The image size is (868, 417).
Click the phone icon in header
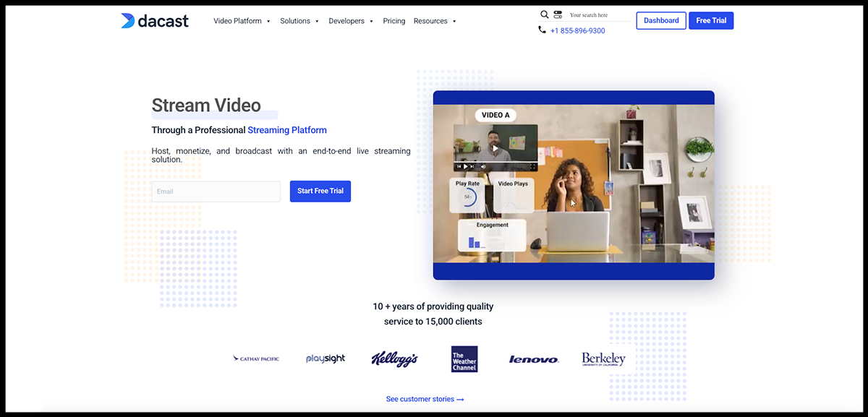[x=542, y=30]
